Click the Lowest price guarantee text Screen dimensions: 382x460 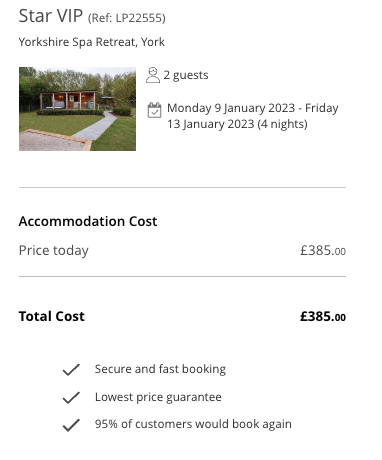point(158,397)
